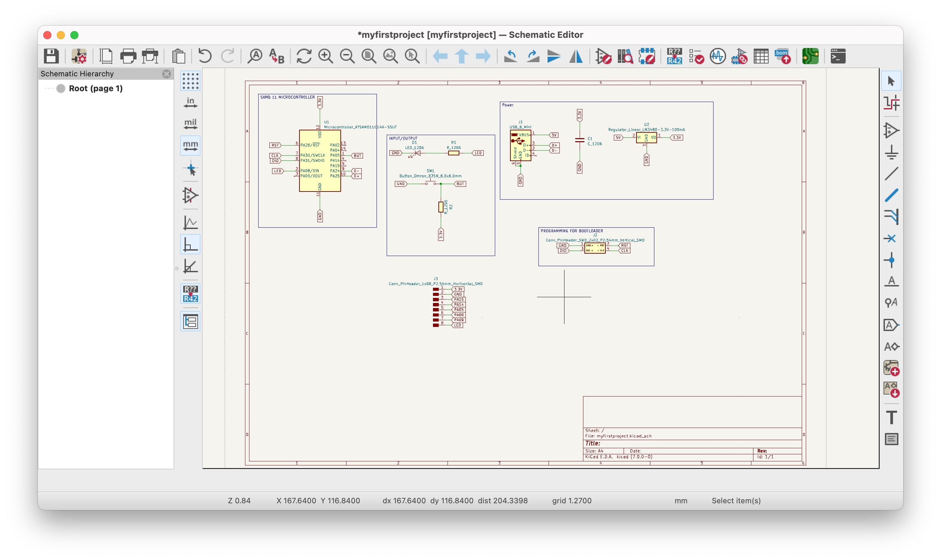Open the Annotate schematic R?? R42 toolbar icon
The width and height of the screenshot is (941, 560).
tap(674, 56)
